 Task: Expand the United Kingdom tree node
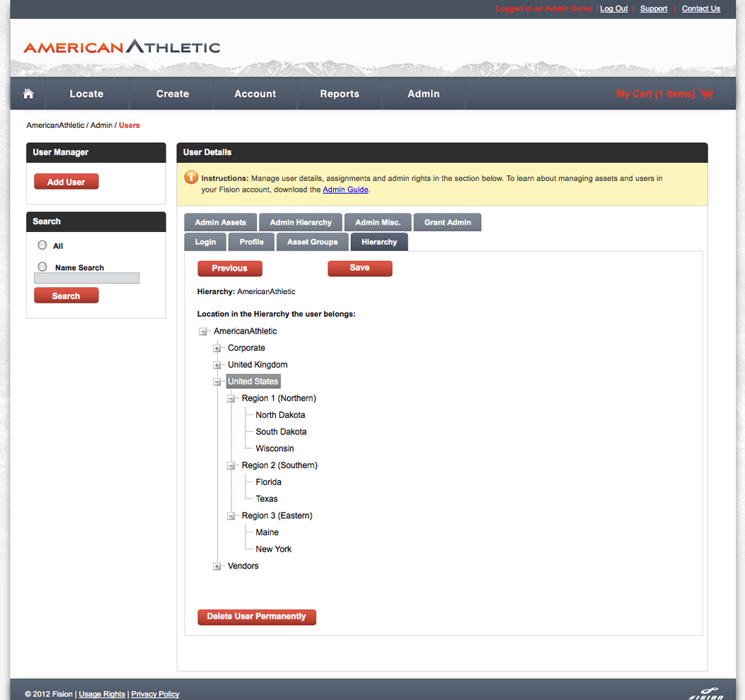point(216,365)
